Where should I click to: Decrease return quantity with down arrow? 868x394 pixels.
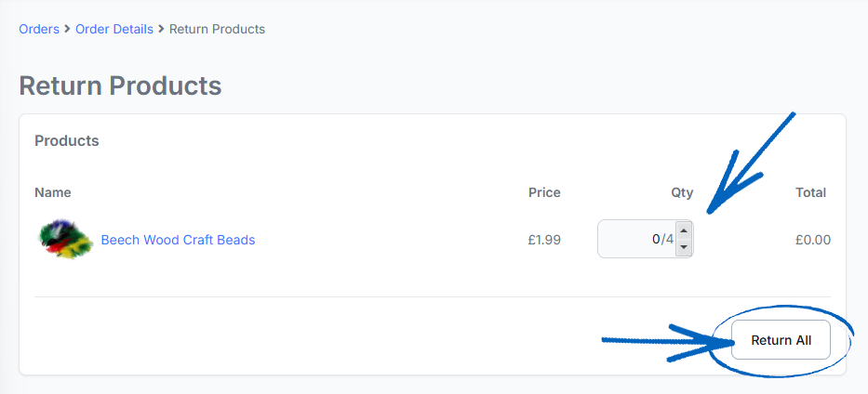(x=684, y=247)
